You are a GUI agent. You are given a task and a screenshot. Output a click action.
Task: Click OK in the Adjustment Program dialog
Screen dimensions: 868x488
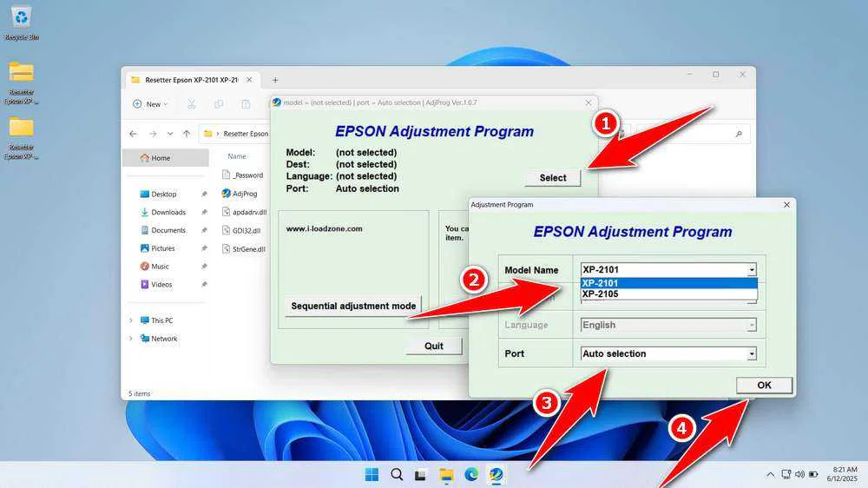tap(764, 385)
